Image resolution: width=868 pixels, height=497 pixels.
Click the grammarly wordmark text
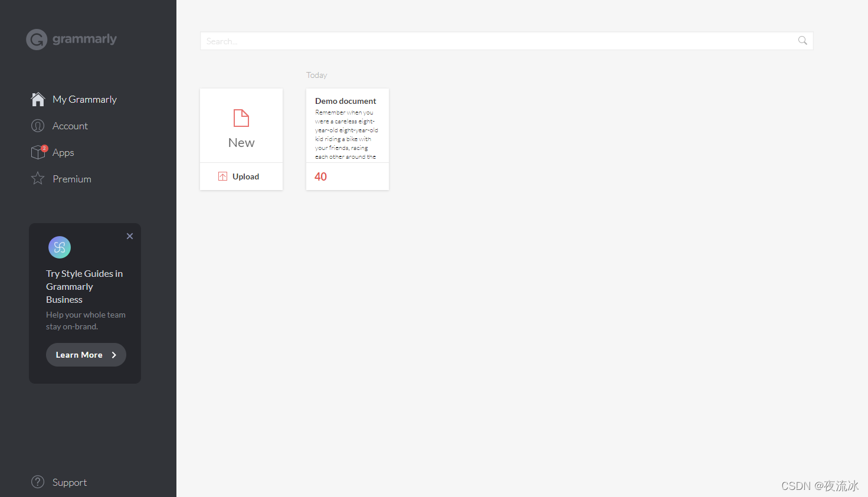click(84, 40)
